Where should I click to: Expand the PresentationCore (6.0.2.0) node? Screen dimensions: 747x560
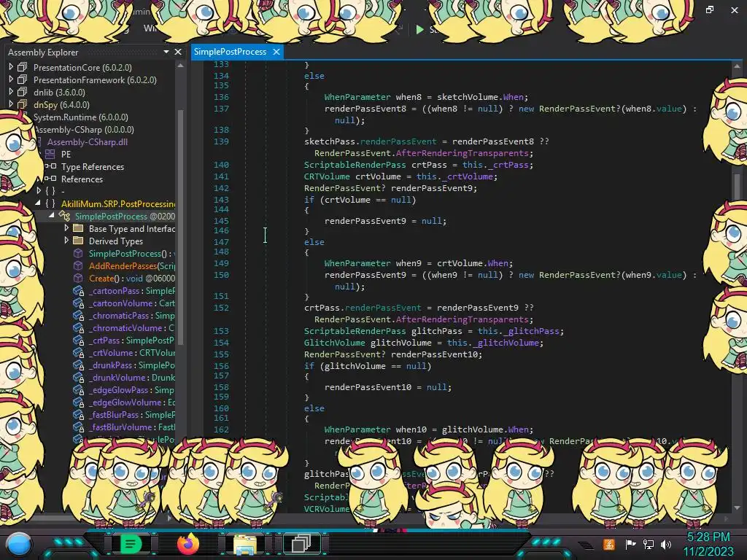coord(10,67)
